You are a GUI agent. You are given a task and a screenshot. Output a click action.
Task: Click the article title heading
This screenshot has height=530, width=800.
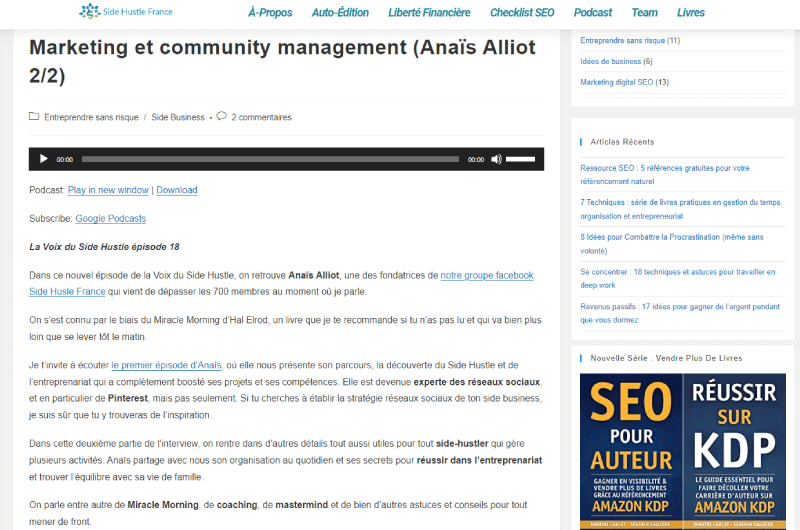pyautogui.click(x=282, y=61)
